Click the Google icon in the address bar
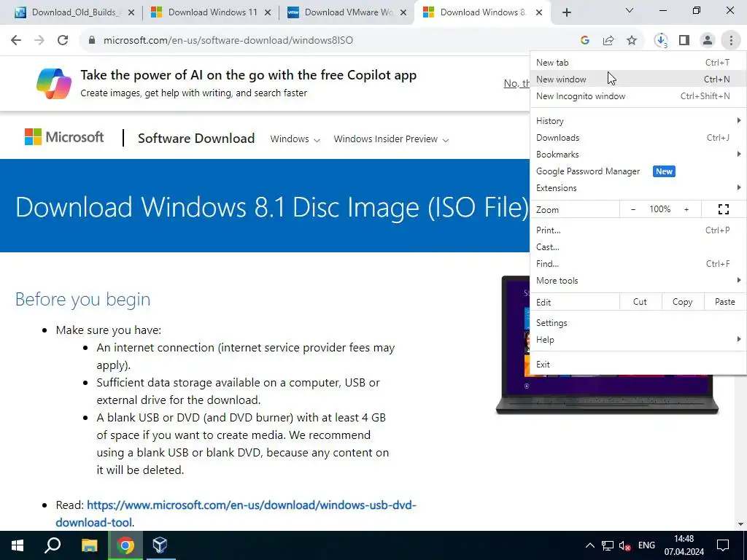The image size is (747, 560). coord(585,41)
